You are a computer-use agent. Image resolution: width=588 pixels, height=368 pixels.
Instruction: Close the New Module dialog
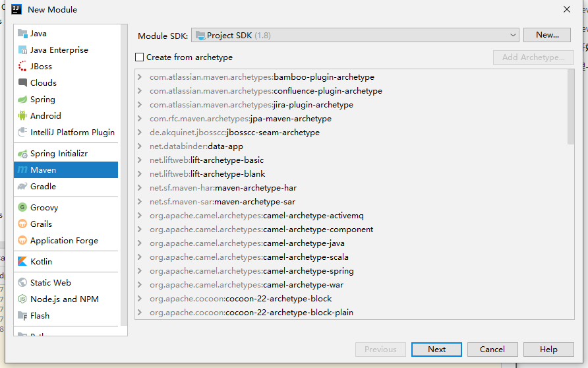pos(567,9)
